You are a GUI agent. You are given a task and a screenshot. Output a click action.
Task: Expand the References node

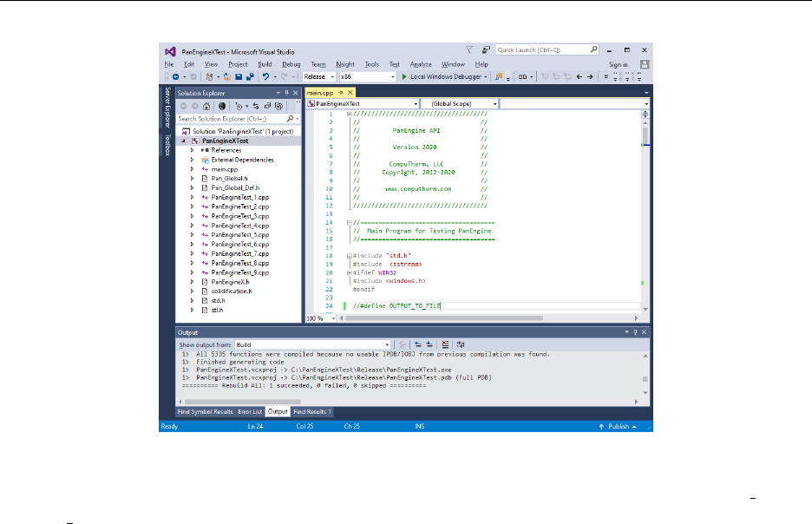pos(192,150)
